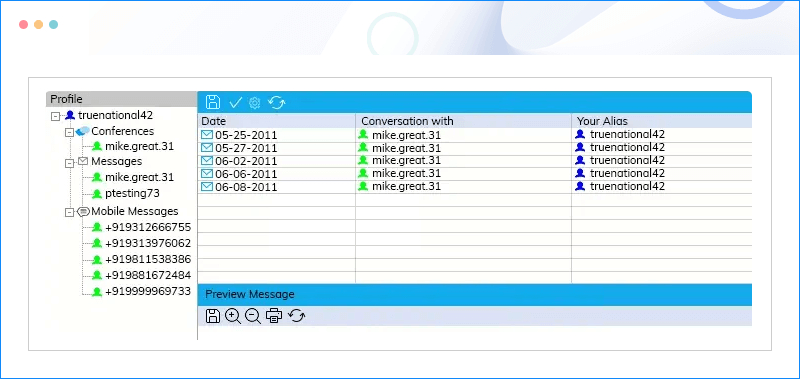Viewport: 800px width, 379px height.
Task: Click the zoom out magnifier icon
Action: pos(253,316)
